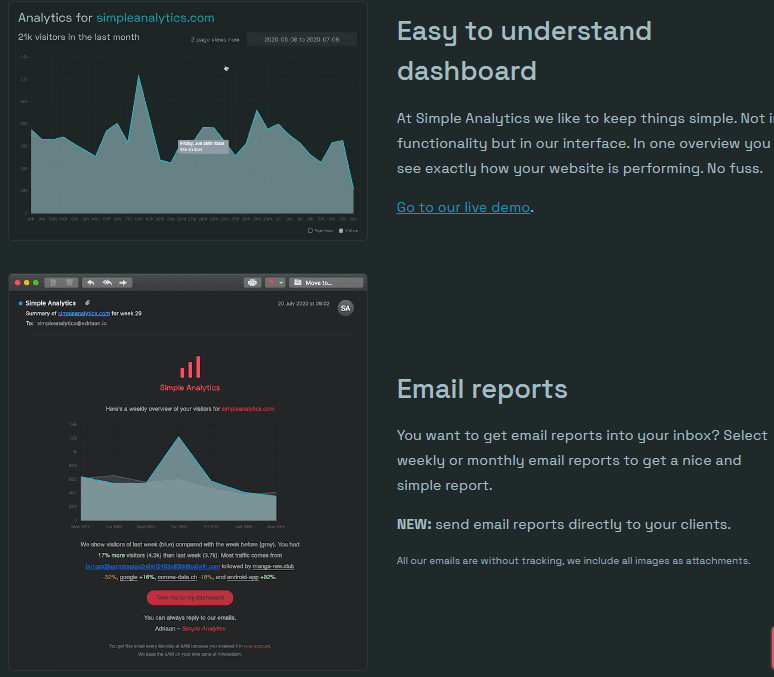Click the email sender name 'Simple Analytics'
This screenshot has height=677, width=774.
(x=51, y=303)
